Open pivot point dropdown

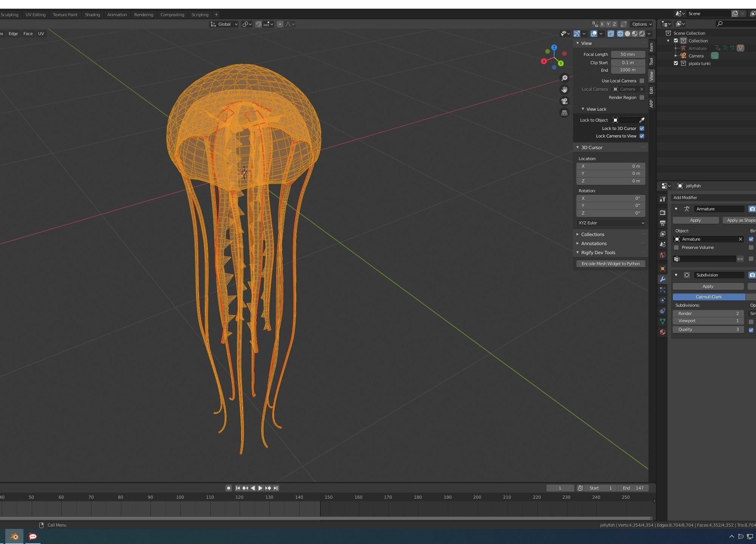click(247, 24)
